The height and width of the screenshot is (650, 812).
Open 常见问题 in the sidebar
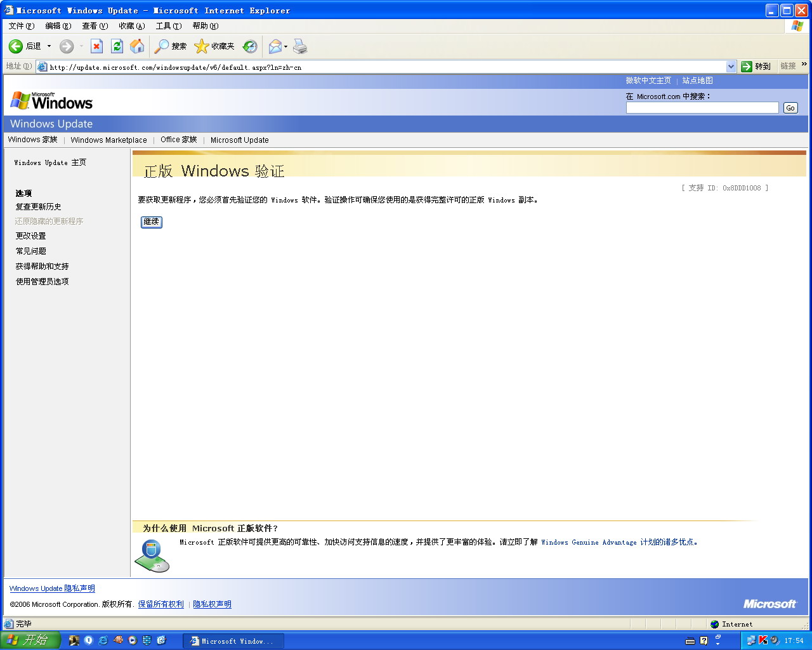[31, 251]
